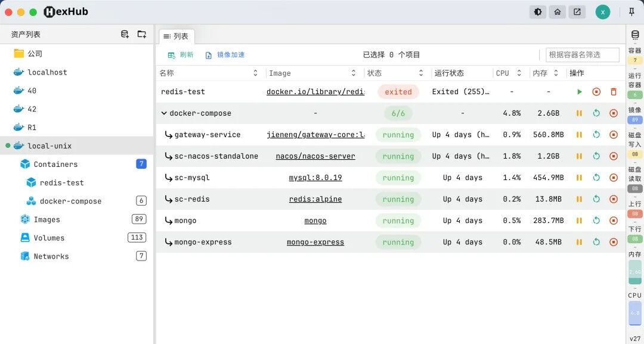Viewport: 644px width, 344px height.
Task: Sort by the Image column
Action: (353, 73)
